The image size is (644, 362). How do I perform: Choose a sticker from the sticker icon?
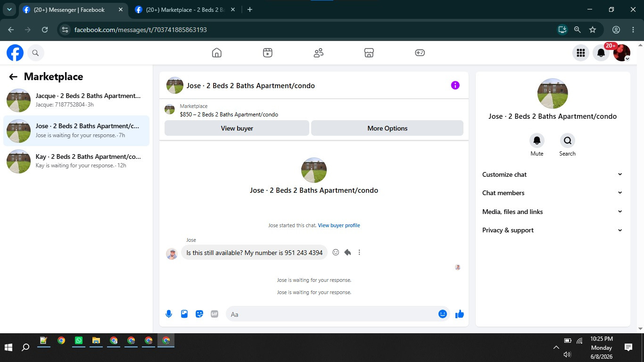pyautogui.click(x=199, y=314)
